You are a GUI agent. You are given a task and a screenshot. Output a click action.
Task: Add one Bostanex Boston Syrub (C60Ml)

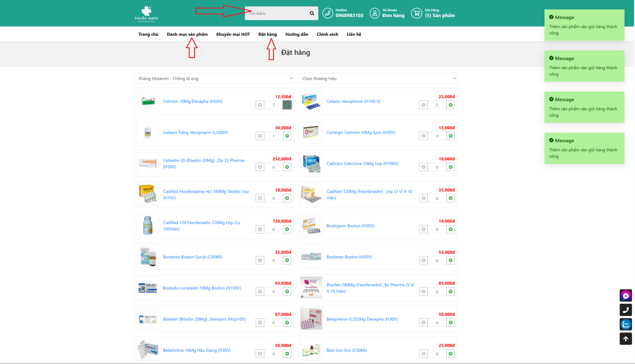point(287,260)
